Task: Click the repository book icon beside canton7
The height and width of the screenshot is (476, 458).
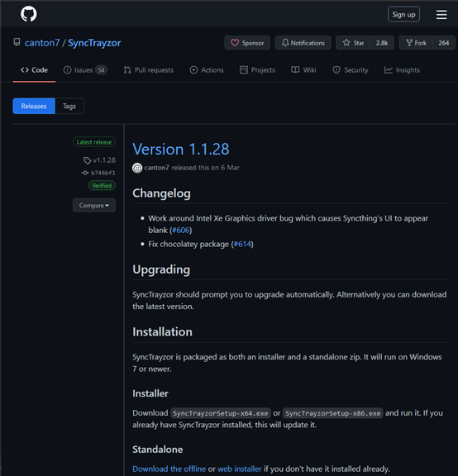Action: 17,42
